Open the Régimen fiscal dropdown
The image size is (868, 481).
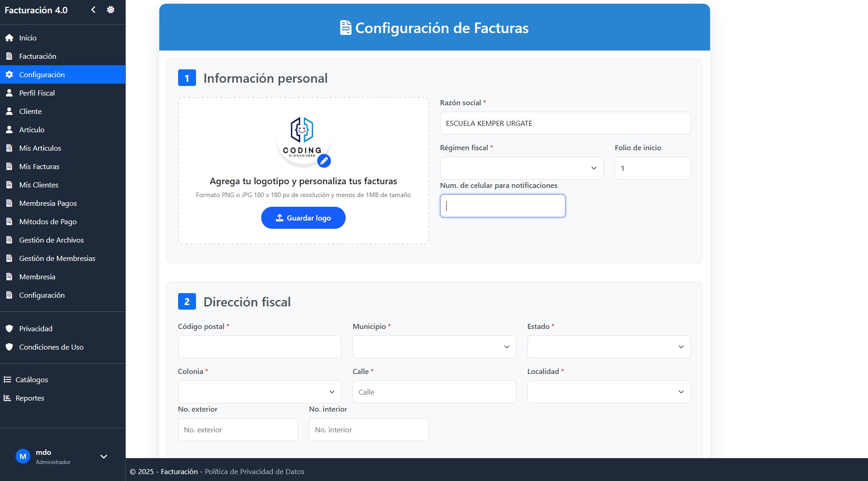point(521,168)
